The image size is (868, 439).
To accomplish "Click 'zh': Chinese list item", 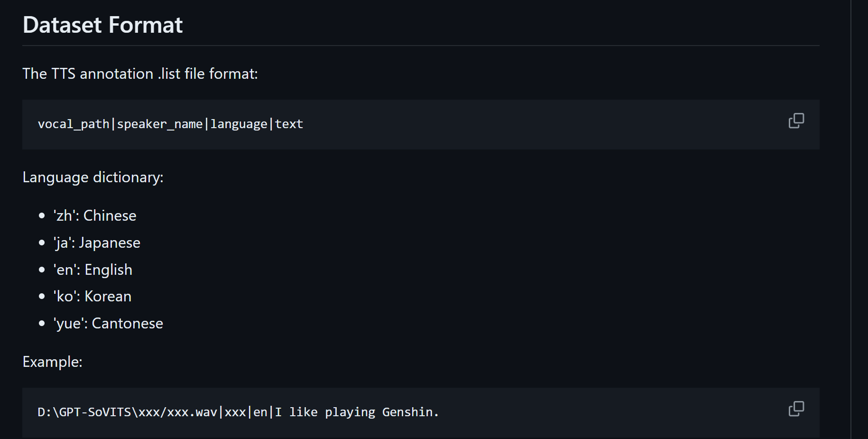I will 95,215.
